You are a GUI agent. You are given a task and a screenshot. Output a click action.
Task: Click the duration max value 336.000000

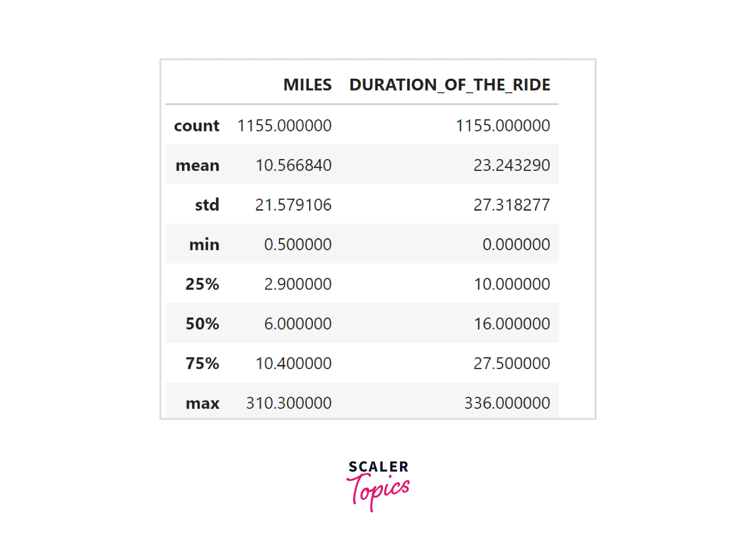[x=507, y=403]
